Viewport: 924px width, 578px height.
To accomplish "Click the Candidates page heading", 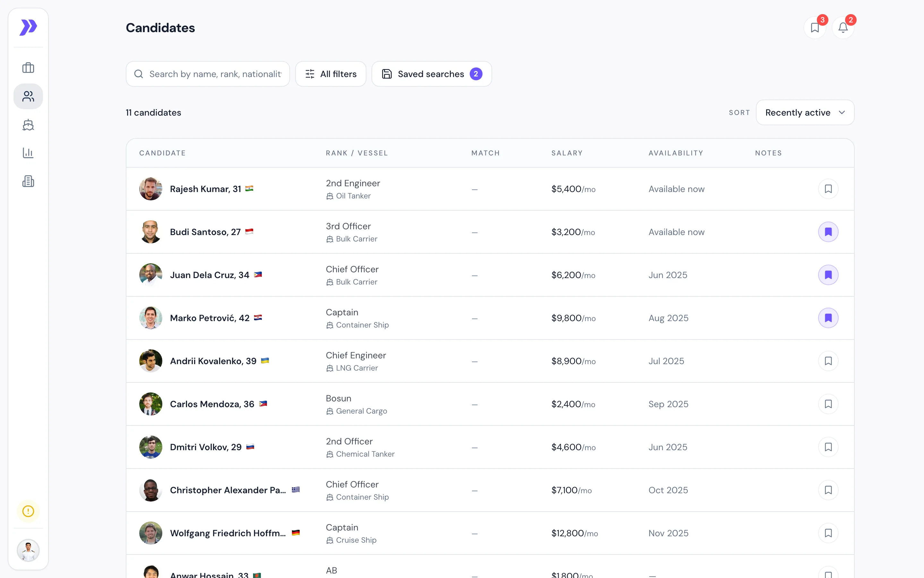I will (x=160, y=28).
